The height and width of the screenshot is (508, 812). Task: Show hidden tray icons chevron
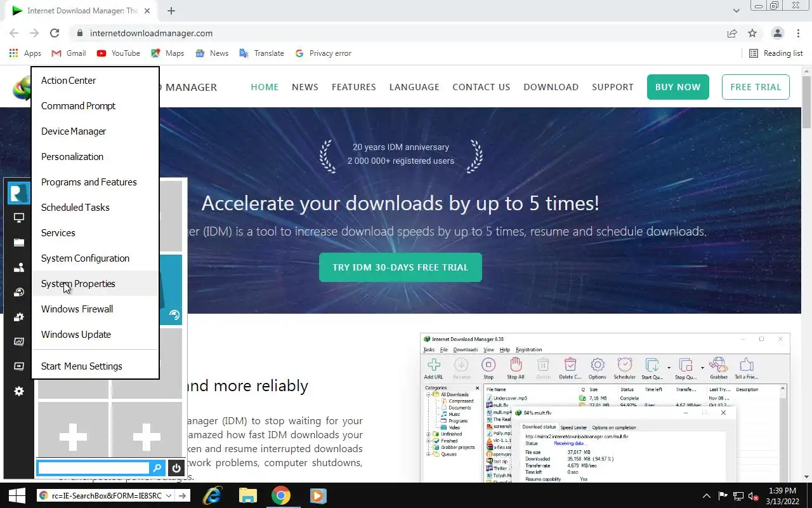click(x=707, y=495)
